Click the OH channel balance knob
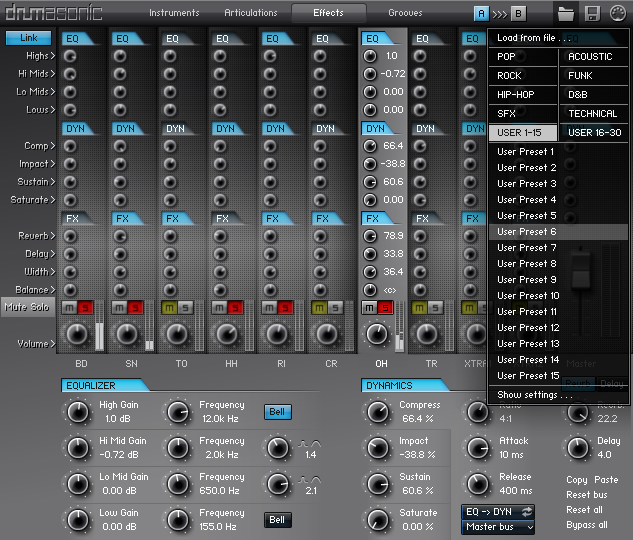The height and width of the screenshot is (540, 633). [370, 290]
